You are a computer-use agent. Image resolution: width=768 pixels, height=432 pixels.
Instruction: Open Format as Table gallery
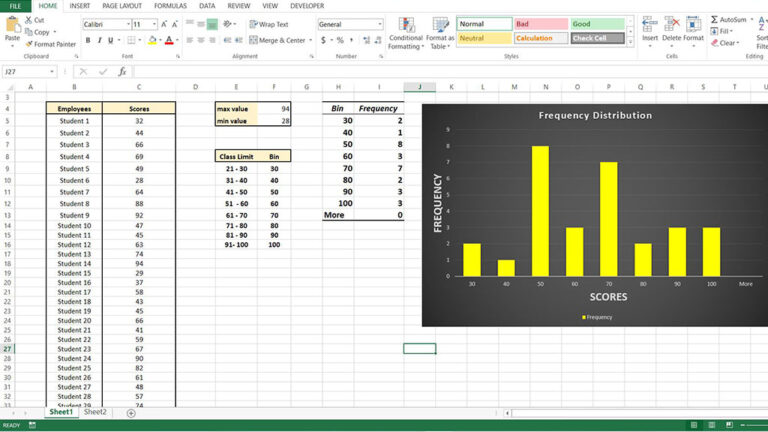click(x=440, y=33)
